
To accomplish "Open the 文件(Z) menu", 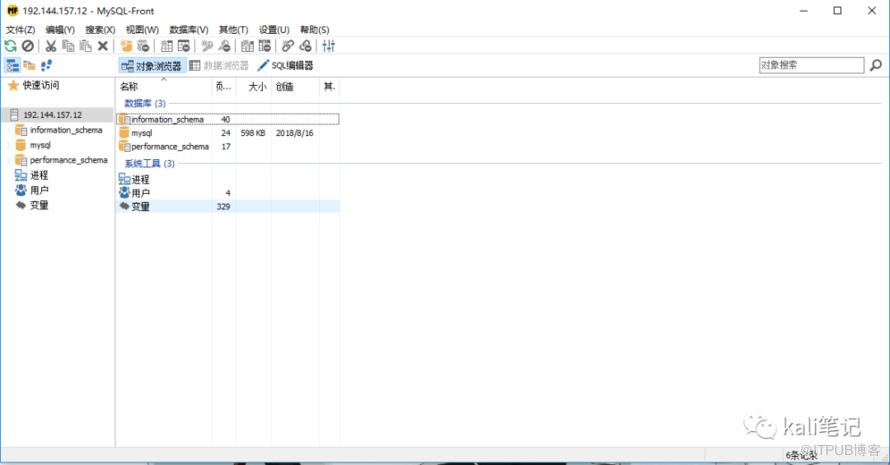I will click(20, 30).
